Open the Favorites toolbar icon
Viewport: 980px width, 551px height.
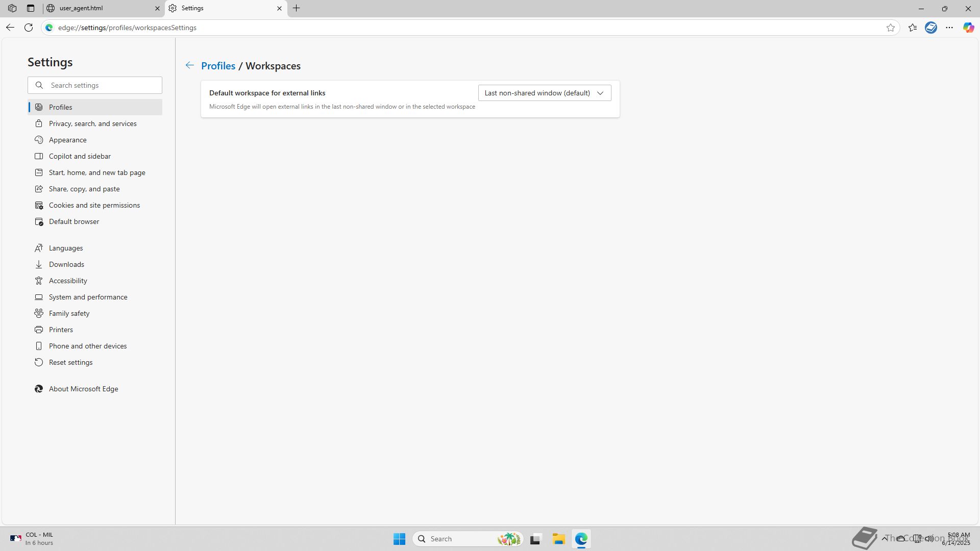913,28
